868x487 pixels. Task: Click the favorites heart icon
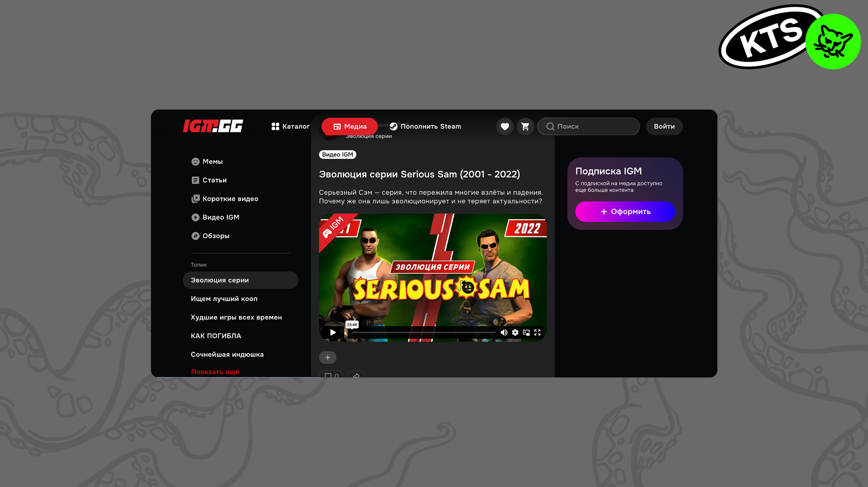coord(504,126)
